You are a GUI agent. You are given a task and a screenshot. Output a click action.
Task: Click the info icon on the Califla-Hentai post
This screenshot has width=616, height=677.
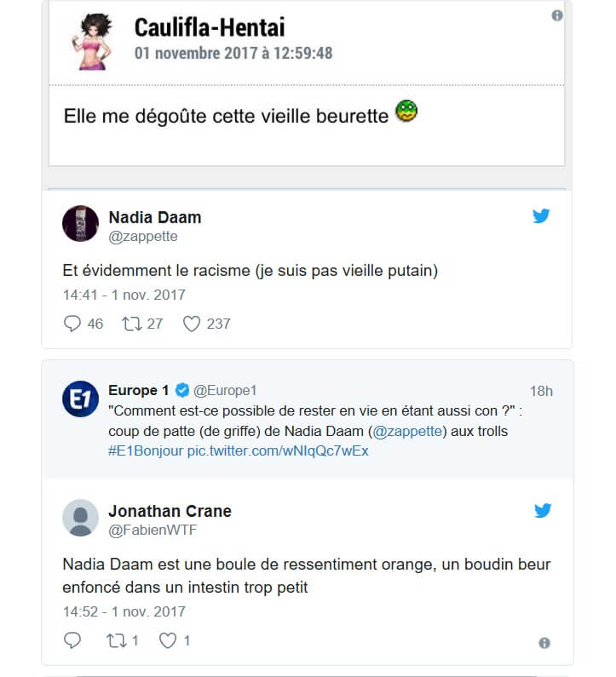tap(557, 15)
